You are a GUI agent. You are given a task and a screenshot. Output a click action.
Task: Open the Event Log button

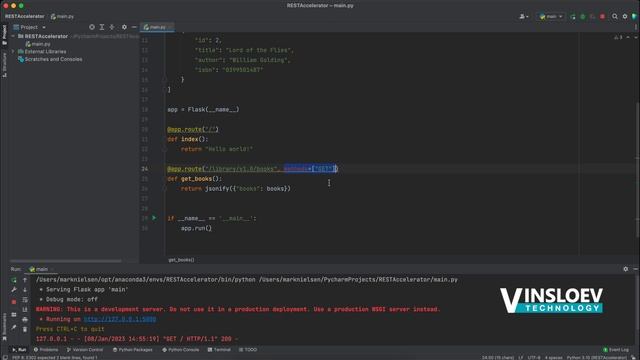616,350
